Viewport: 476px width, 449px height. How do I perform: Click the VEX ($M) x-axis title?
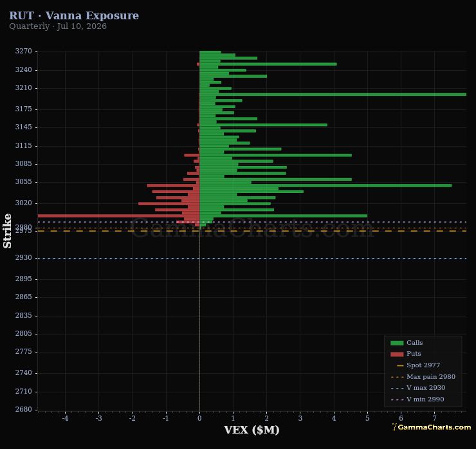[252, 430]
